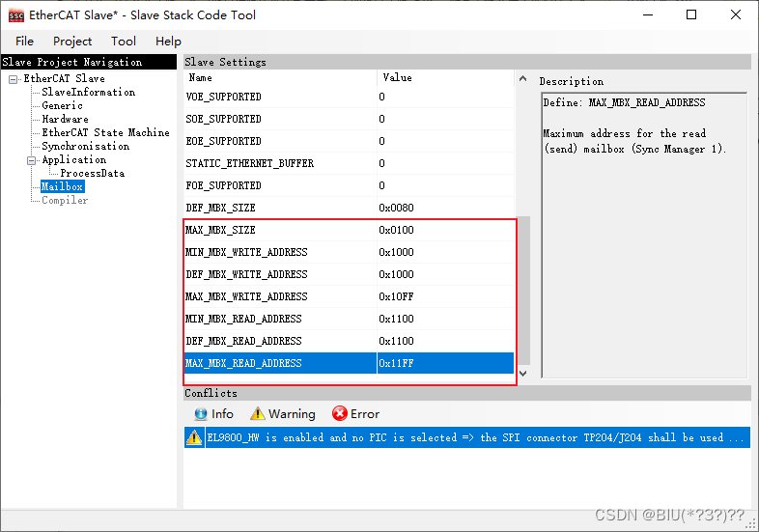Select the FOE_SUPPORTED setting row
Image resolution: width=759 pixels, height=532 pixels.
[x=349, y=186]
